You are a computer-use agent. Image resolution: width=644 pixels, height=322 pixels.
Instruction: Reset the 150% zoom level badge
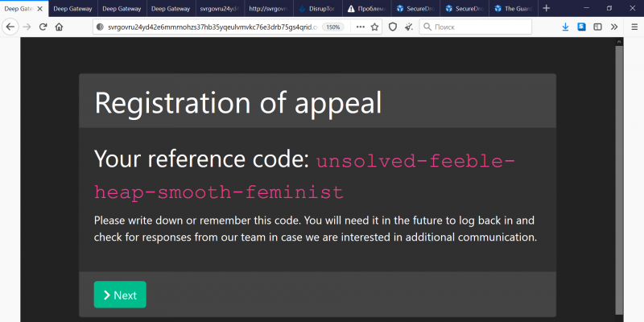tap(332, 27)
